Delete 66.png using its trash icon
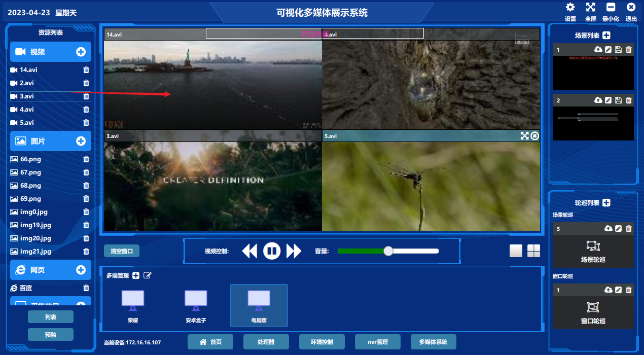The width and height of the screenshot is (644, 355). coord(86,159)
